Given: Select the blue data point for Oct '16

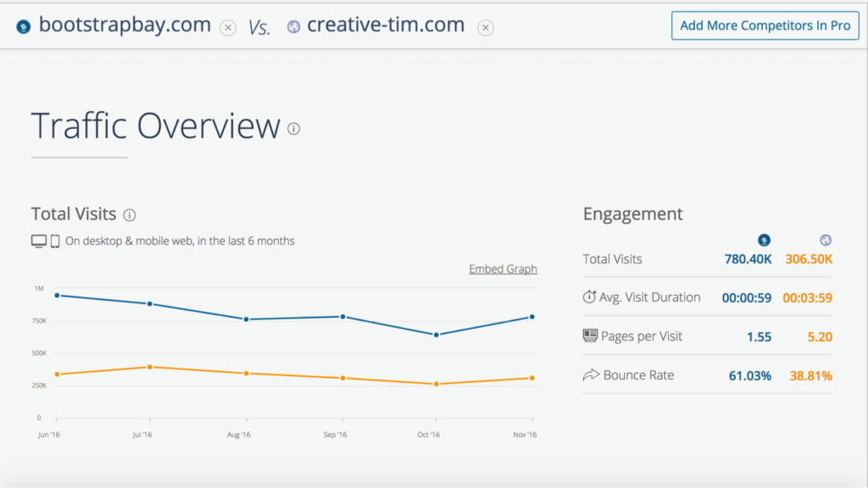Looking at the screenshot, I should (436, 335).
